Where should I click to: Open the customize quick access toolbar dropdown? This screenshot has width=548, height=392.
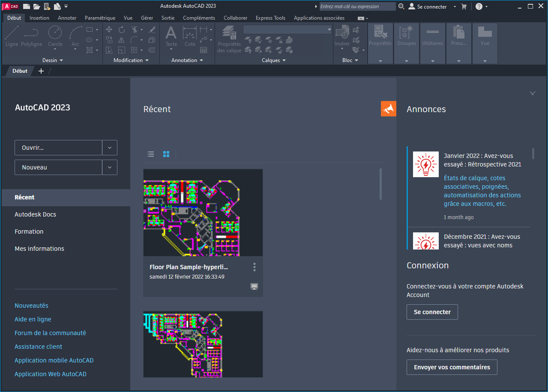coord(66,6)
